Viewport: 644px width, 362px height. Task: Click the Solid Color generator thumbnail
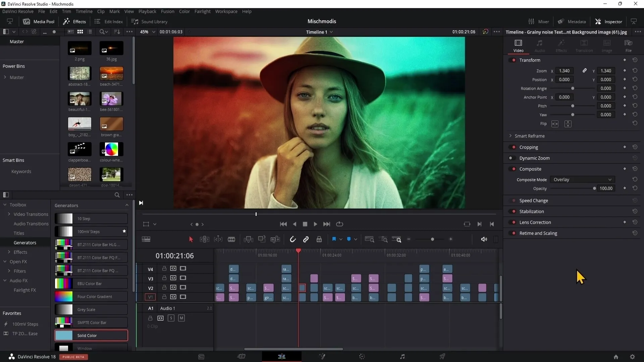coord(63,335)
